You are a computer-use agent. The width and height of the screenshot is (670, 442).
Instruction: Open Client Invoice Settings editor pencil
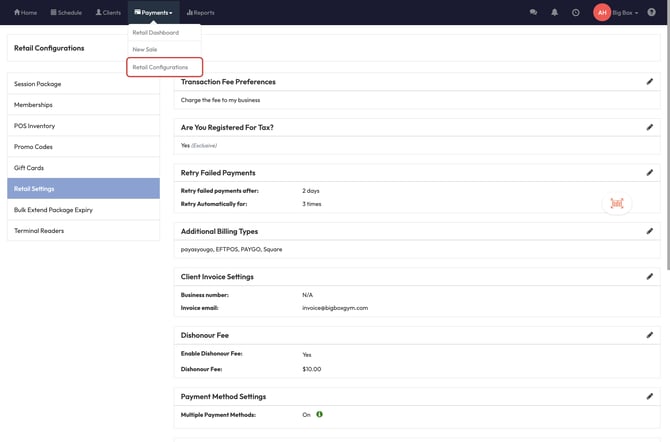(649, 277)
